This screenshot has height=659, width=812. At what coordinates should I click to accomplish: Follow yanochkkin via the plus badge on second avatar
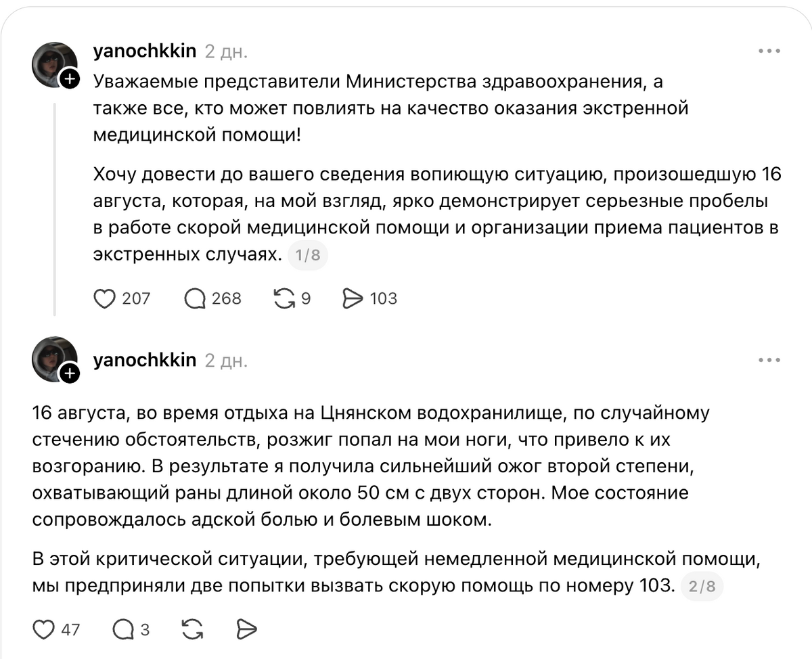tap(70, 373)
